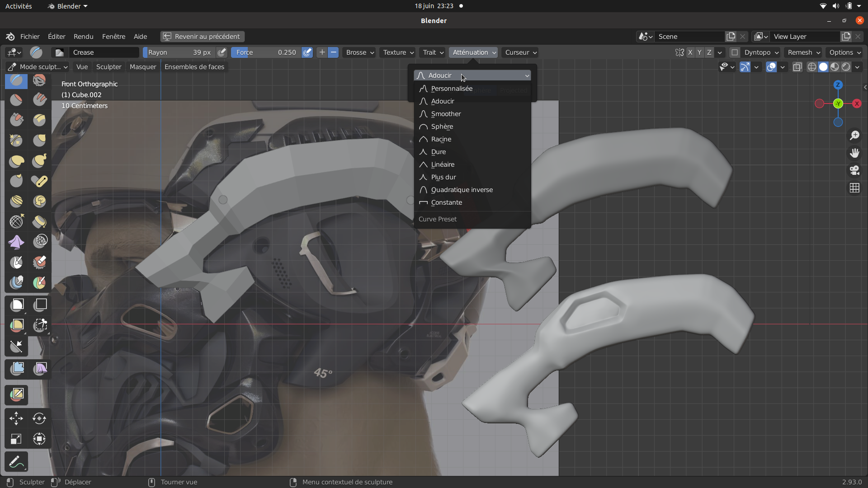Choose Quadratique inverse falloff preset

tap(462, 190)
